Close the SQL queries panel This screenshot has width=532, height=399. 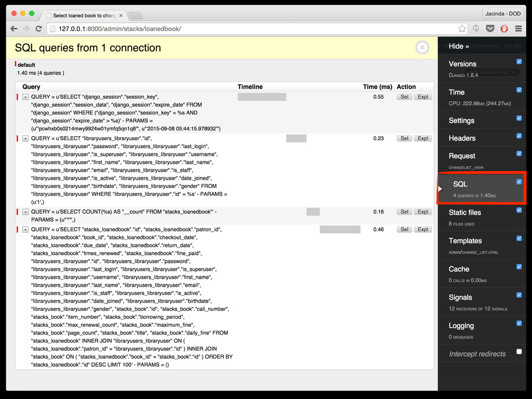(422, 47)
